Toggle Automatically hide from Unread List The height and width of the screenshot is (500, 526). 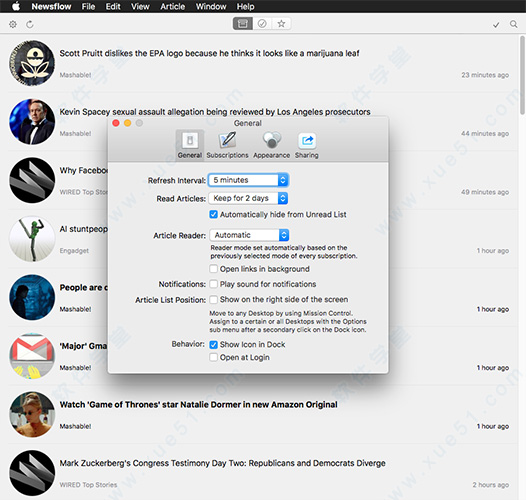pyautogui.click(x=213, y=214)
